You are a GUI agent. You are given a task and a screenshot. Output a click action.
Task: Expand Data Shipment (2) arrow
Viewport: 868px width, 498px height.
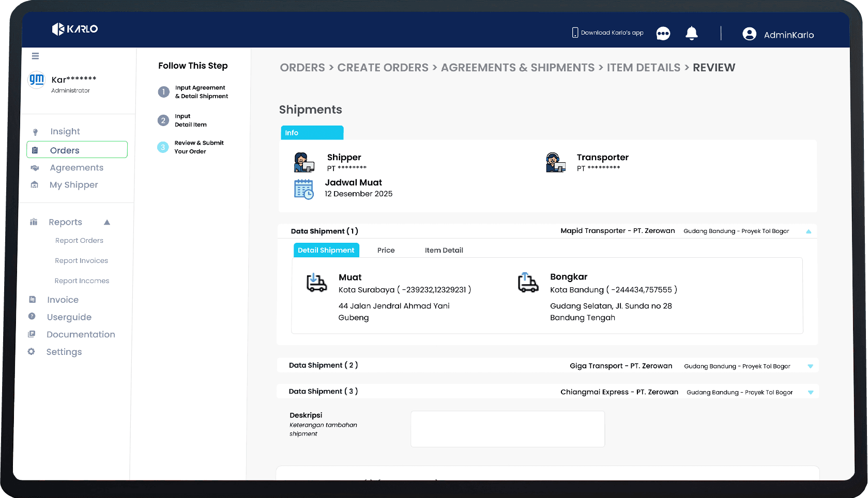coord(810,366)
